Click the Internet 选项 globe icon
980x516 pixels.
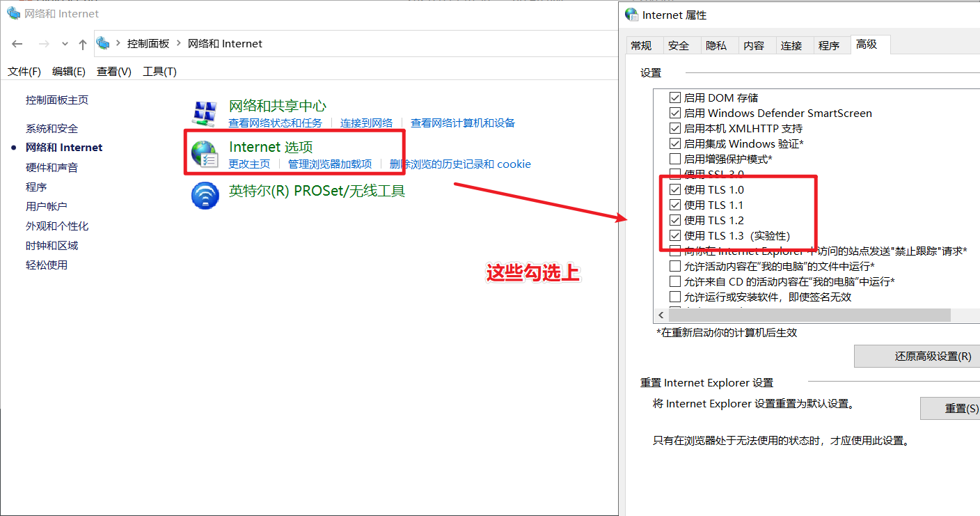(205, 155)
